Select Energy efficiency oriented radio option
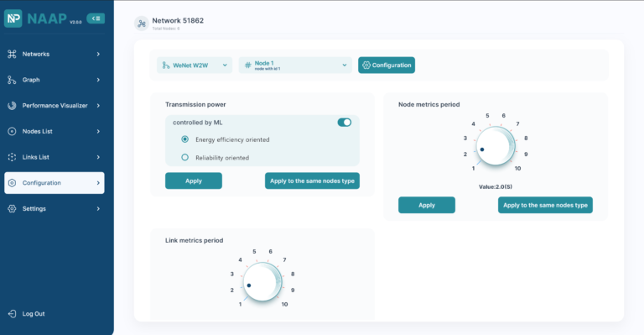This screenshot has width=644, height=335. (x=184, y=139)
